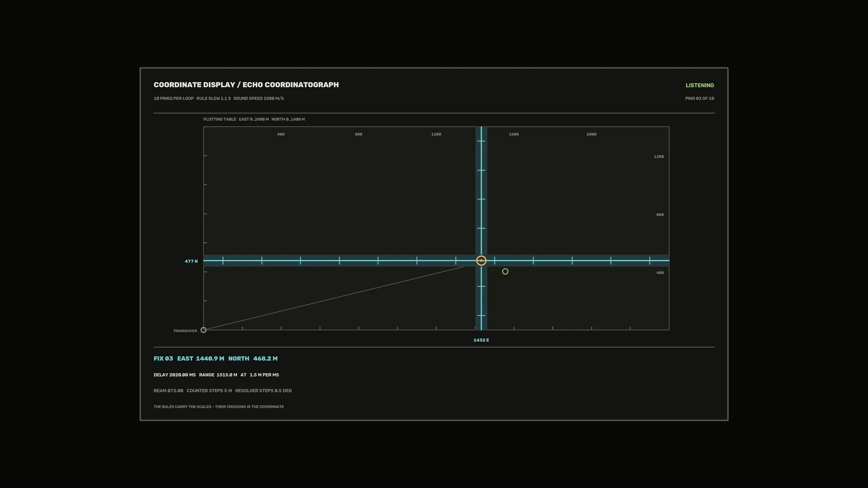Viewport: 868px width, 488px height.
Task: Click the PING 03 OF 10 counter
Action: (x=700, y=99)
